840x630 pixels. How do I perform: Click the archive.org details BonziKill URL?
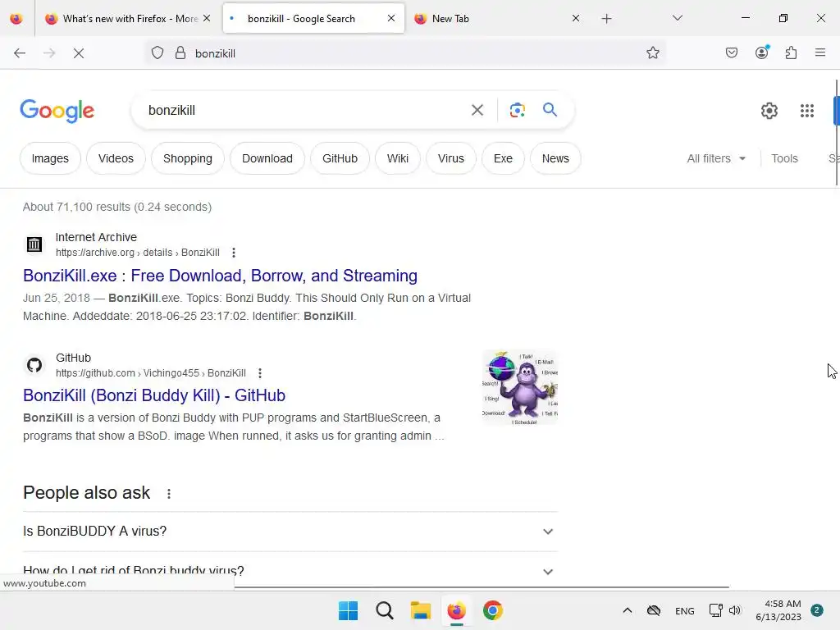(138, 253)
